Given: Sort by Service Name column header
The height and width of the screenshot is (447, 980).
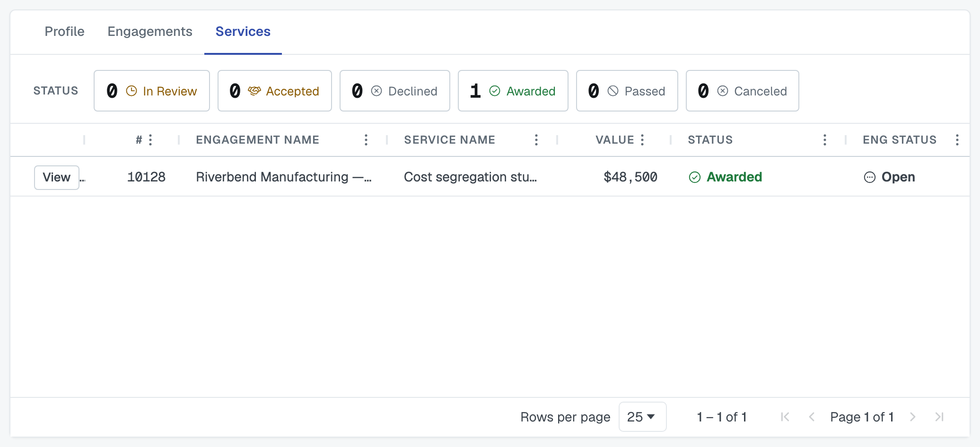Looking at the screenshot, I should point(449,140).
